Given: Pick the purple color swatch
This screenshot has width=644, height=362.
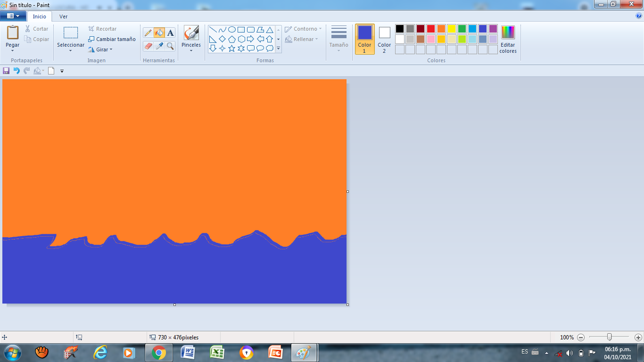Looking at the screenshot, I should point(493,29).
